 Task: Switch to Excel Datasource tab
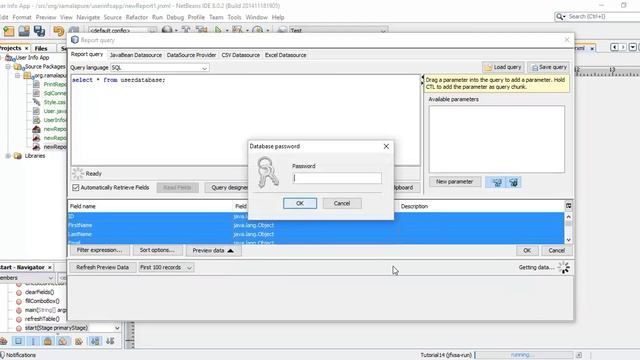click(x=285, y=55)
